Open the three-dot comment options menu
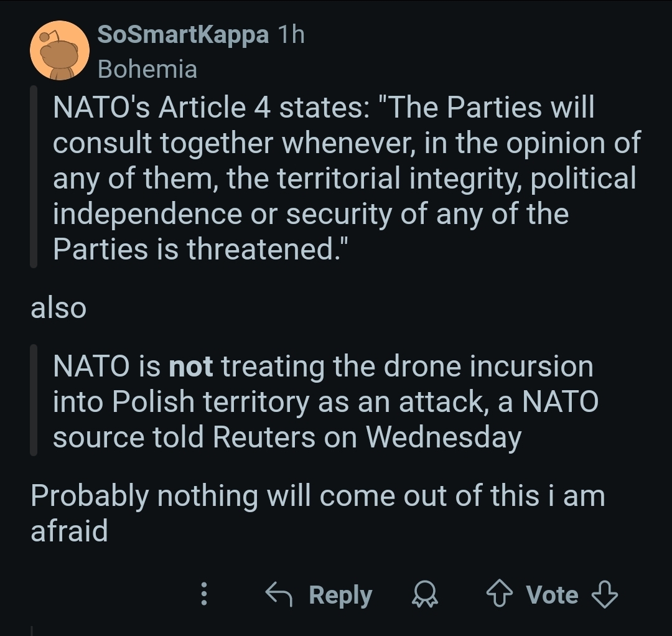 [203, 595]
